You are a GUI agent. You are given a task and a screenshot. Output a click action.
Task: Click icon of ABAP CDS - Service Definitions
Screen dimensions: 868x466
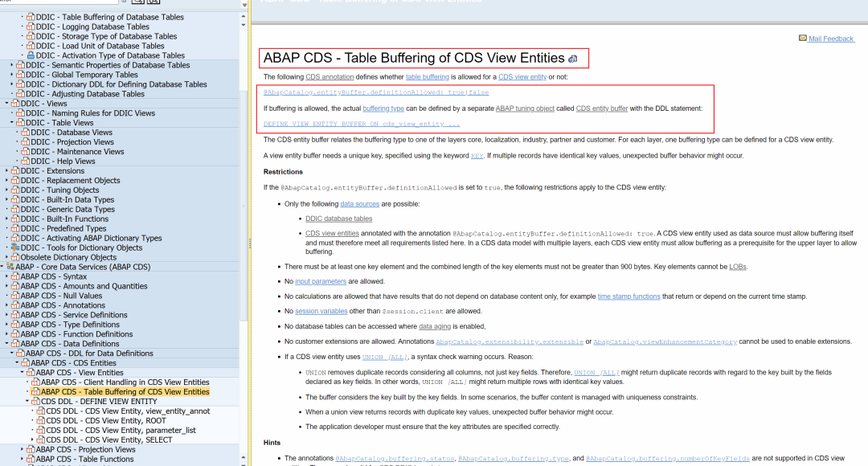(x=15, y=315)
